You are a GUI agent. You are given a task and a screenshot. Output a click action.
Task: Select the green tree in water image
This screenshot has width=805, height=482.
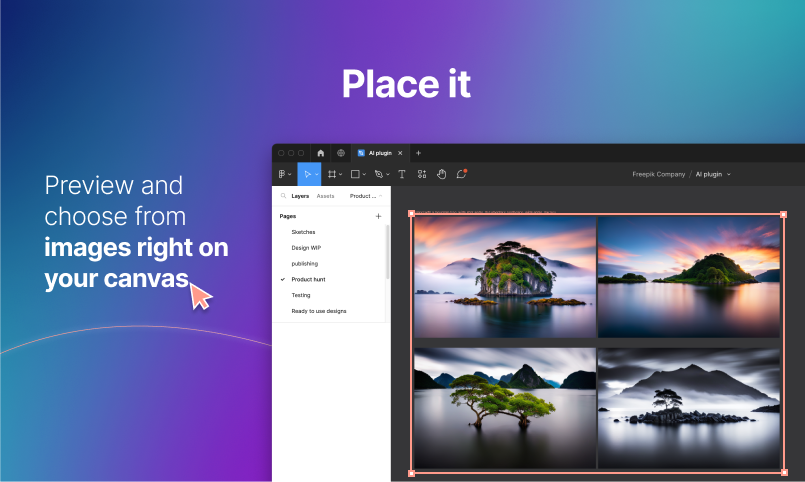[x=505, y=408]
